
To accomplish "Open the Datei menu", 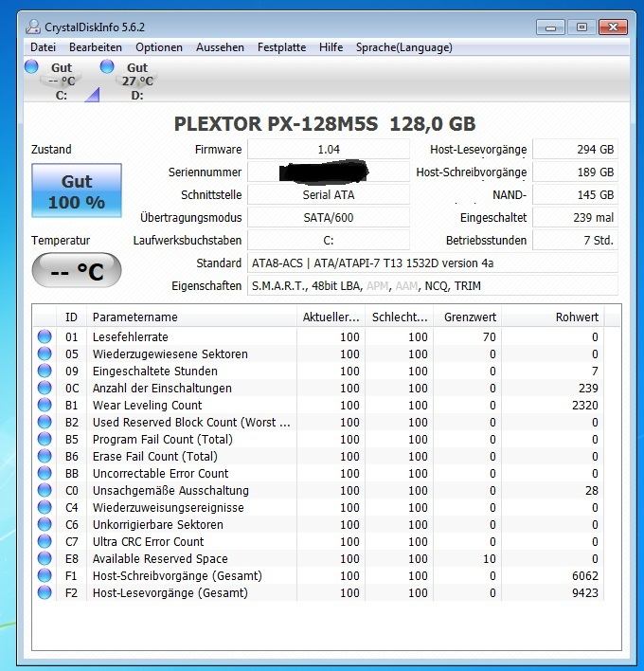I will point(43,47).
